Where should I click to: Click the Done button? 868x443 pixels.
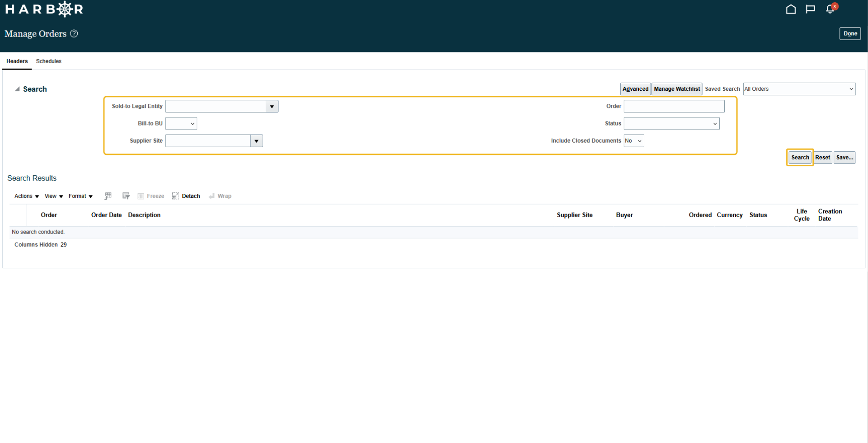pos(850,34)
